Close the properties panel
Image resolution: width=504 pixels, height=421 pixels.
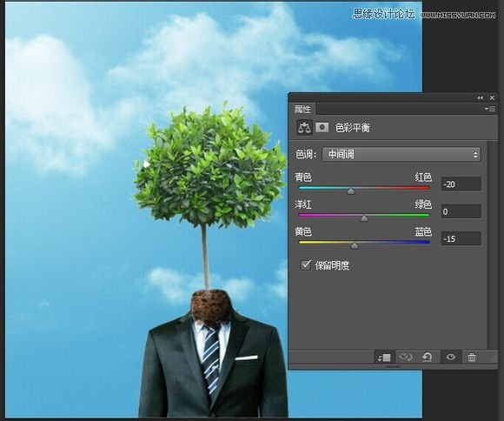click(492, 97)
